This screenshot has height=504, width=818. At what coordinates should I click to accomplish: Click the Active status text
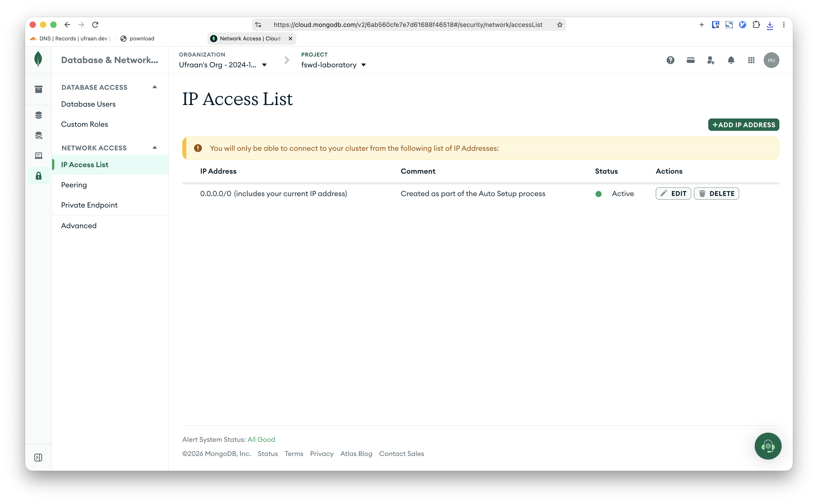point(622,194)
